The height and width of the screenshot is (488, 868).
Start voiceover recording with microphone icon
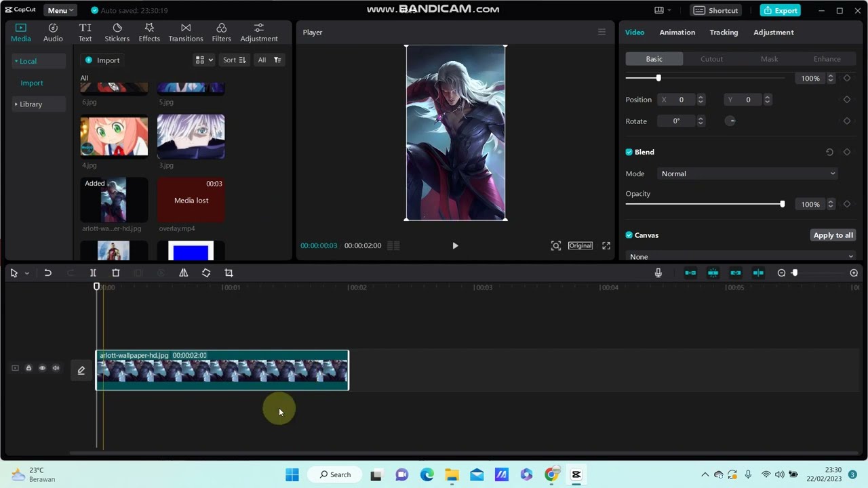[658, 272]
